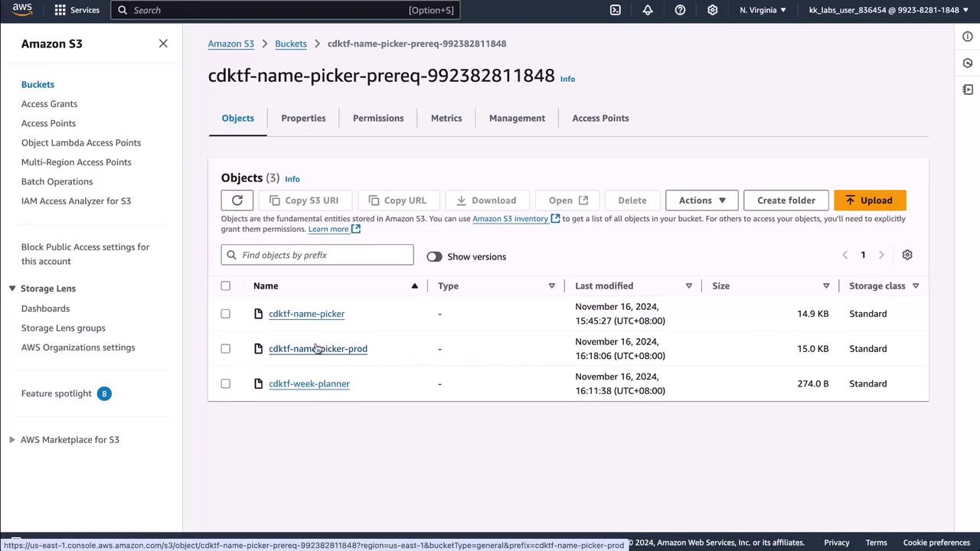Viewport: 980px width, 551px height.
Task: Click the refresh objects button
Action: point(237,201)
